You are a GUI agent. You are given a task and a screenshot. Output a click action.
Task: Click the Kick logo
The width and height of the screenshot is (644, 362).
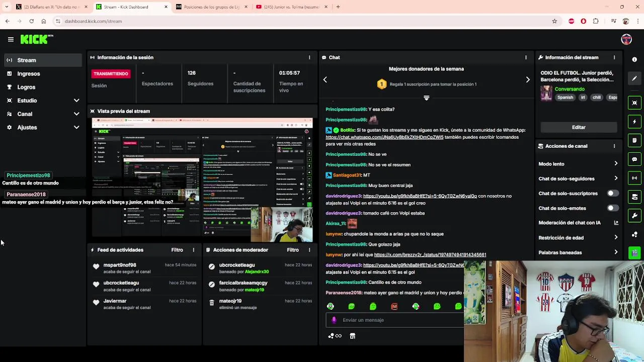[x=36, y=39]
